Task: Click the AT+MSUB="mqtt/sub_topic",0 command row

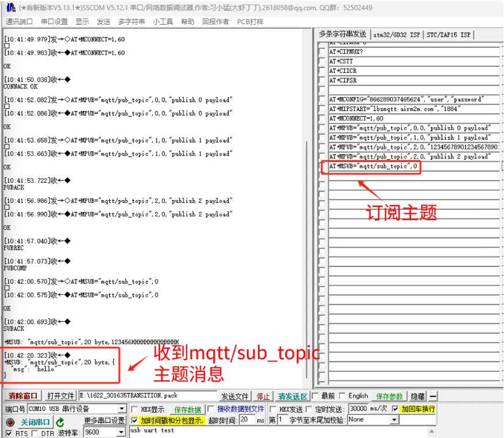Action: (414, 166)
